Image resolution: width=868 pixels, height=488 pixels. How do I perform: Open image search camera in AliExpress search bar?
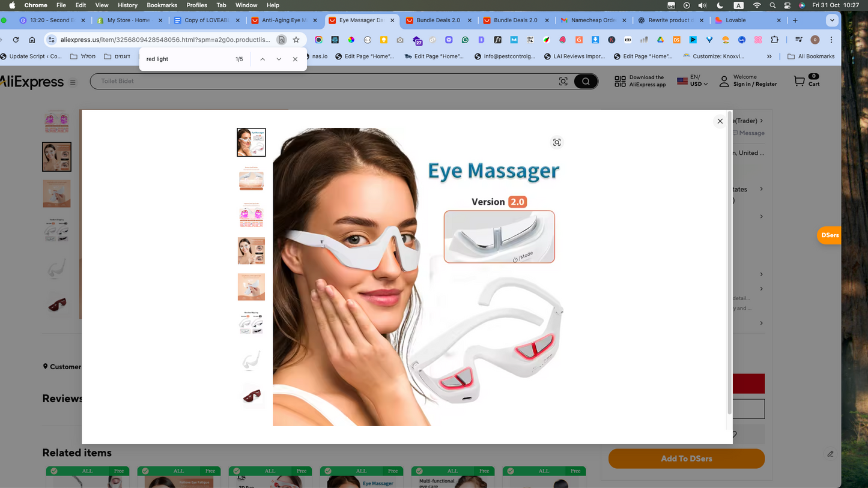click(563, 81)
